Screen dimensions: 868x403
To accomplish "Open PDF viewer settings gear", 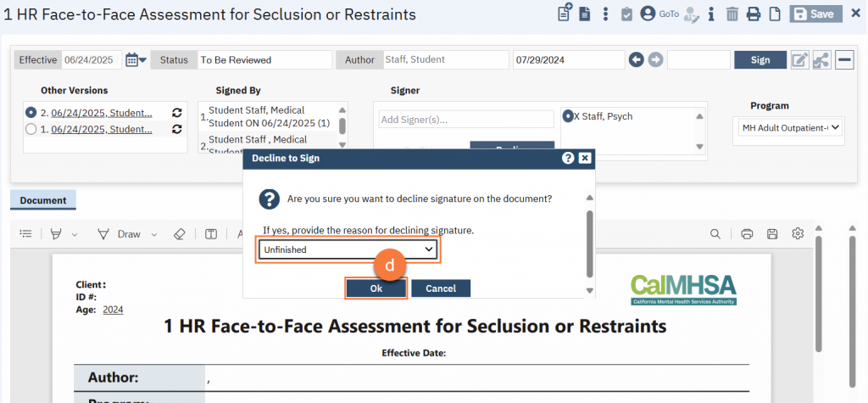I will [798, 234].
